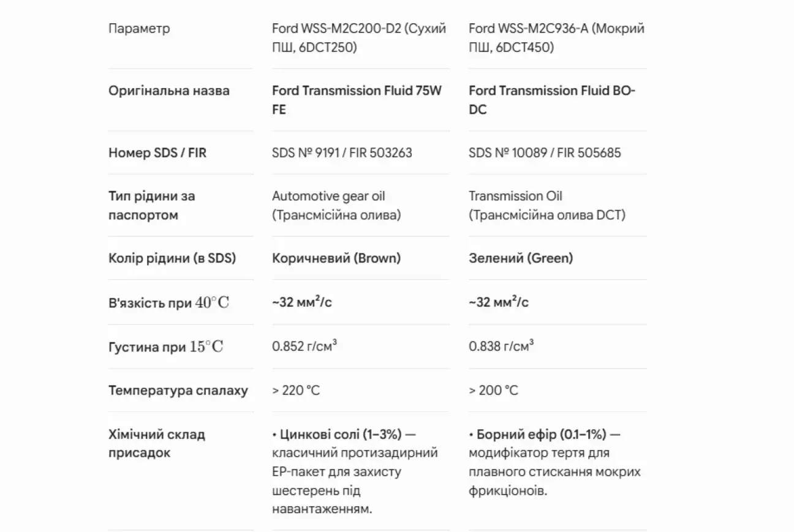The height and width of the screenshot is (532, 794).
Task: Click "Ford Transmission Fluid BO-DC" cell
Action: coord(552,100)
